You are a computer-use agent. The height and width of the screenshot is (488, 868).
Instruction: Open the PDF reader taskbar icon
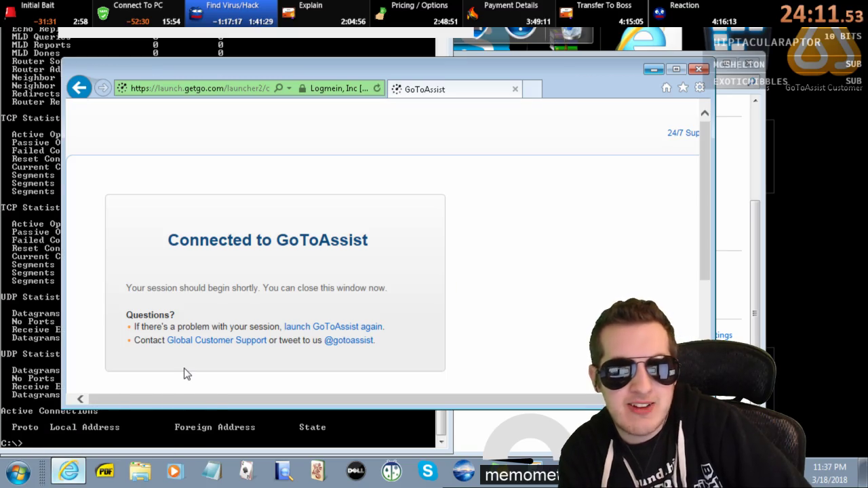[x=105, y=471]
